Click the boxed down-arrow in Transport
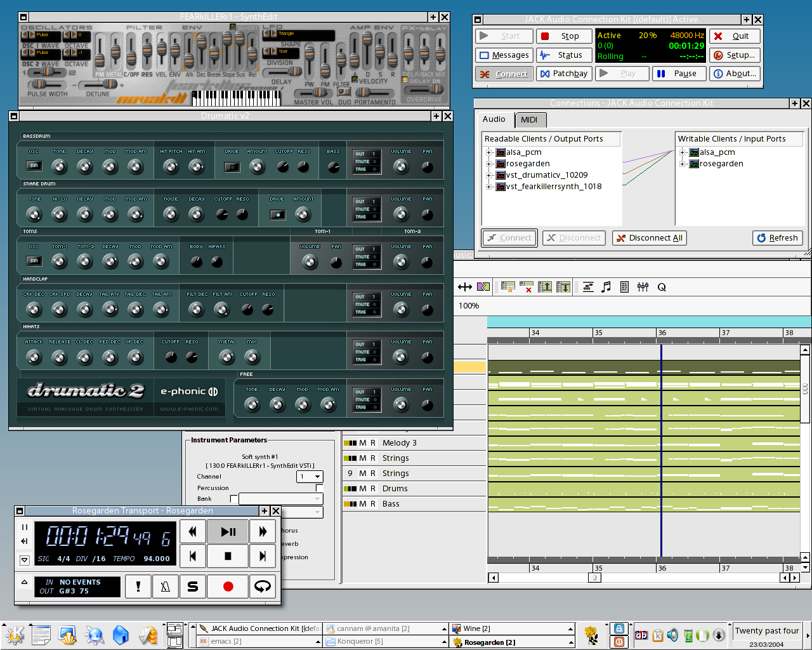 [24, 560]
